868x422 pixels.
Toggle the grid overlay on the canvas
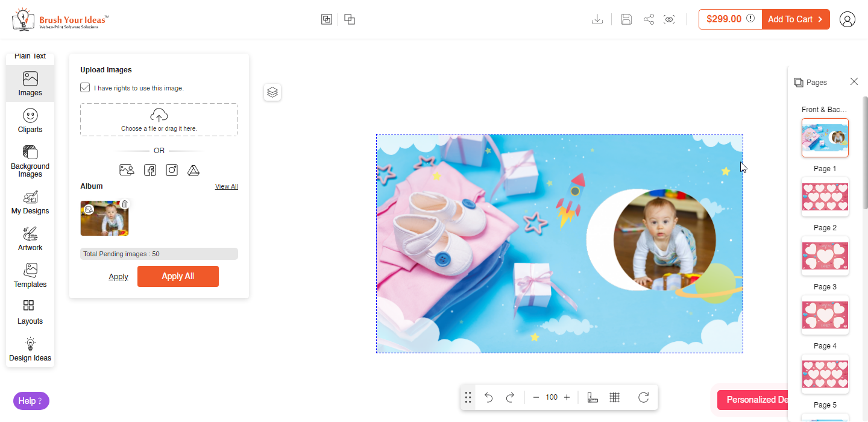coord(614,397)
